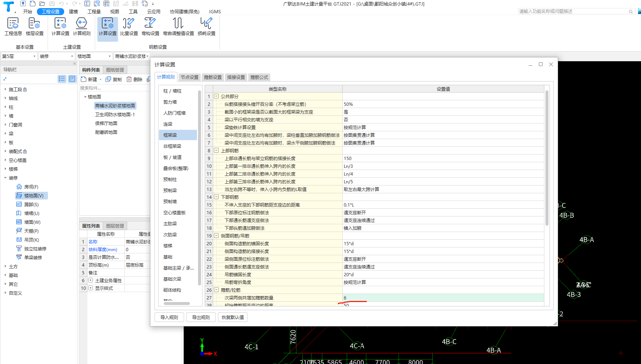Click the function search box at top right
This screenshot has width=641, height=364.
[576, 11]
